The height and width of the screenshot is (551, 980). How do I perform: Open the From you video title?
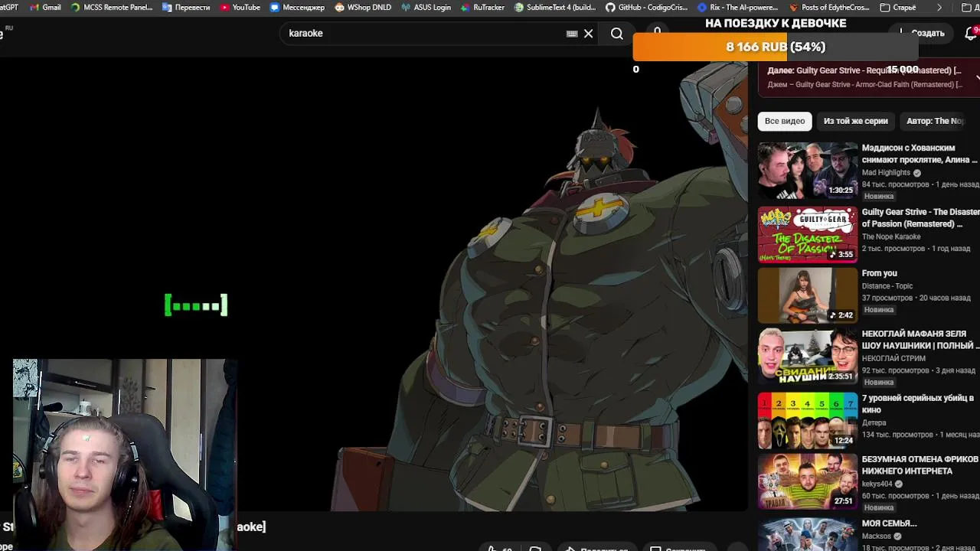[x=879, y=273]
